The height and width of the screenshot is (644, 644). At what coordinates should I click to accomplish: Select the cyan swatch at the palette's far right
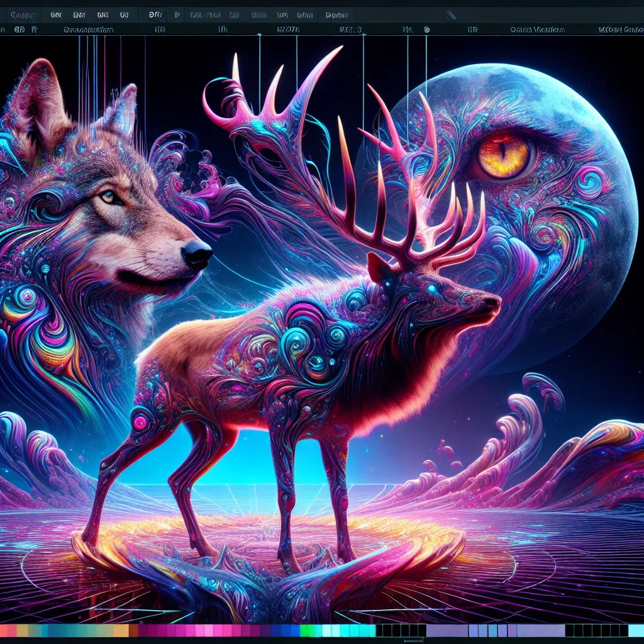click(x=636, y=631)
